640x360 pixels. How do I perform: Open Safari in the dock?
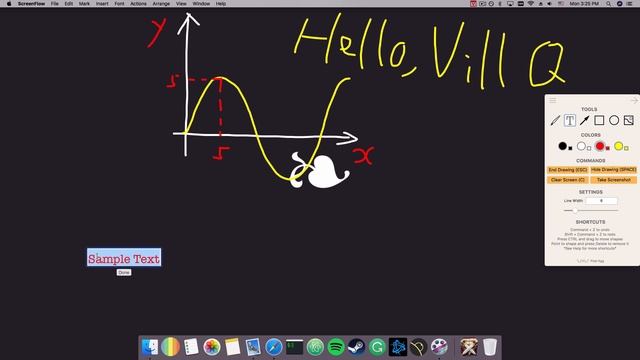tap(273, 347)
